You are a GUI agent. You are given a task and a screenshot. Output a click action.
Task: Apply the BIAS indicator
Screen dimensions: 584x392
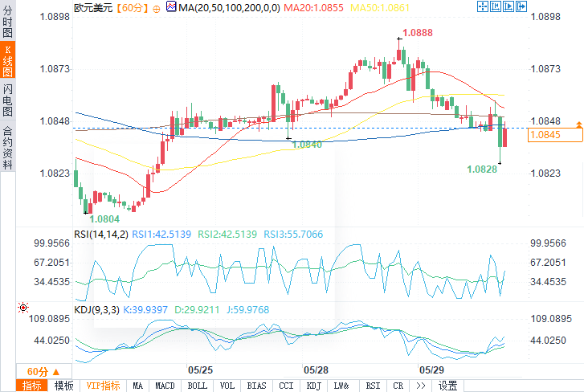coord(256,386)
